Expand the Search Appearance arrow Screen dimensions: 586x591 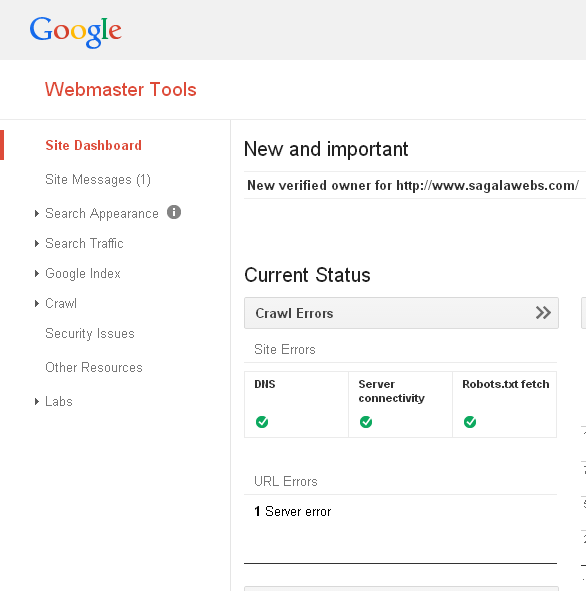[x=37, y=214]
